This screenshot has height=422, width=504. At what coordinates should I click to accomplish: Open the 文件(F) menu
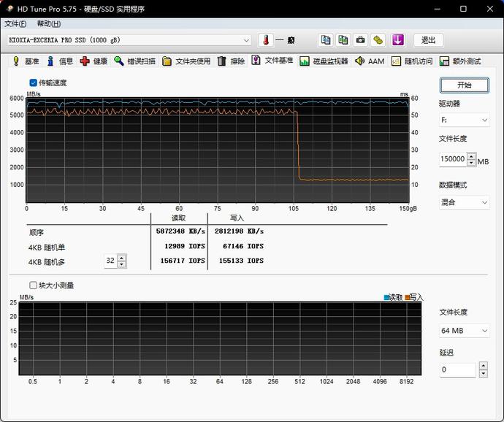pos(15,24)
